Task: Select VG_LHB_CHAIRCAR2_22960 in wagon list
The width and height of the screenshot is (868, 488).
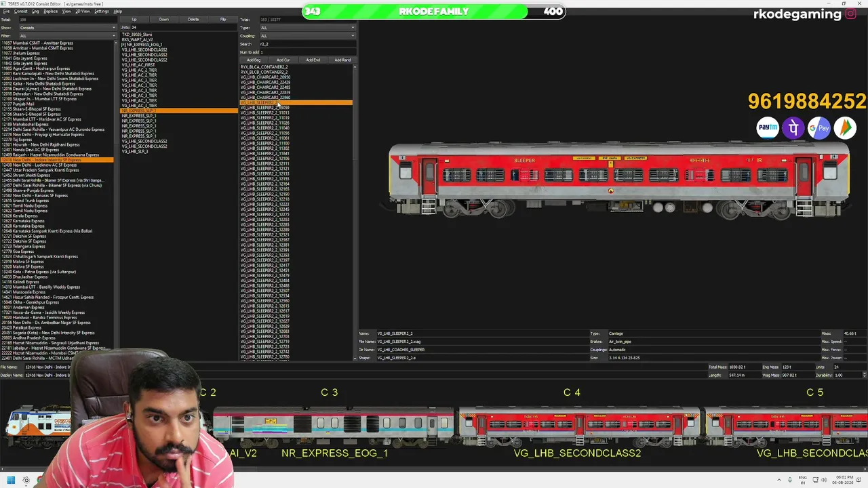Action: tap(265, 98)
